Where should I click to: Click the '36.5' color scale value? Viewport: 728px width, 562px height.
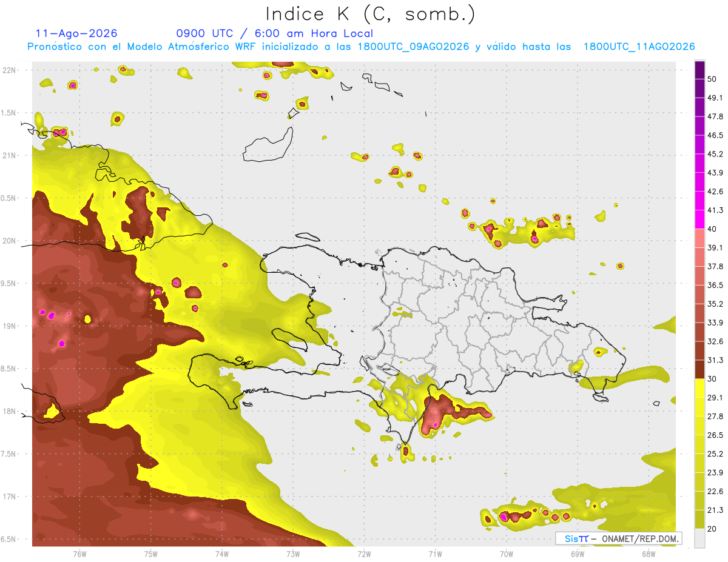click(x=715, y=285)
